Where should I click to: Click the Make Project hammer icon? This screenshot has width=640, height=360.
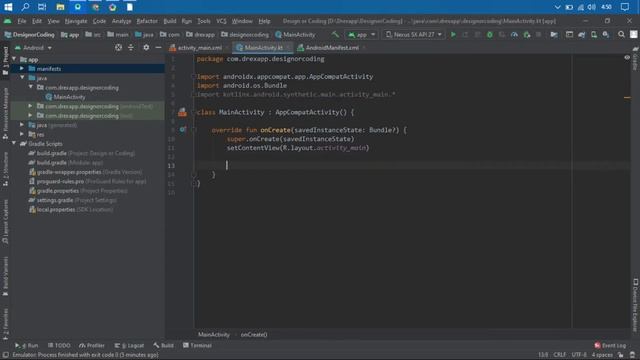click(x=335, y=35)
